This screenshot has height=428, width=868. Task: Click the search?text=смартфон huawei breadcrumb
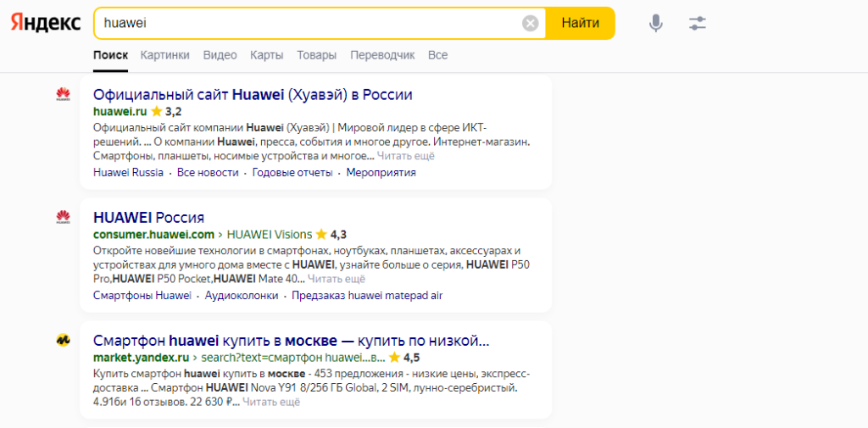click(x=292, y=357)
